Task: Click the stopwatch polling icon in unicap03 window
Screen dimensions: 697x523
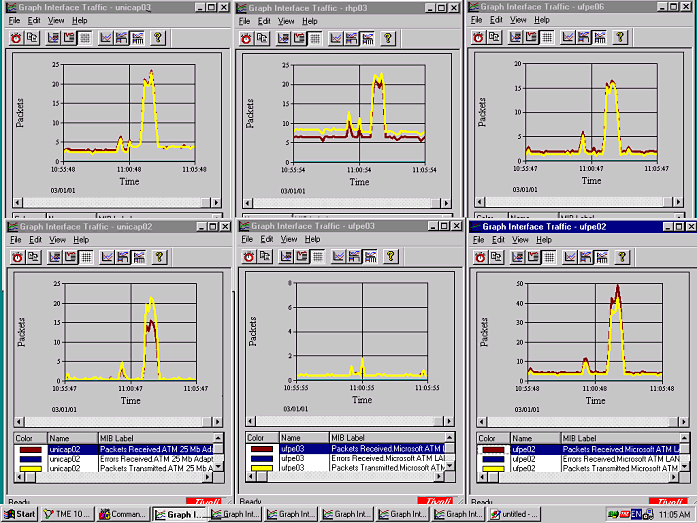Action: [x=17, y=37]
